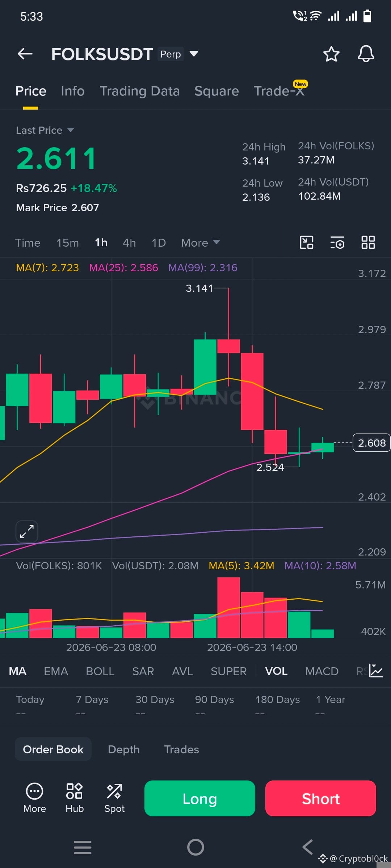391x868 pixels.
Task: Select 15m chart interval
Action: click(x=68, y=243)
